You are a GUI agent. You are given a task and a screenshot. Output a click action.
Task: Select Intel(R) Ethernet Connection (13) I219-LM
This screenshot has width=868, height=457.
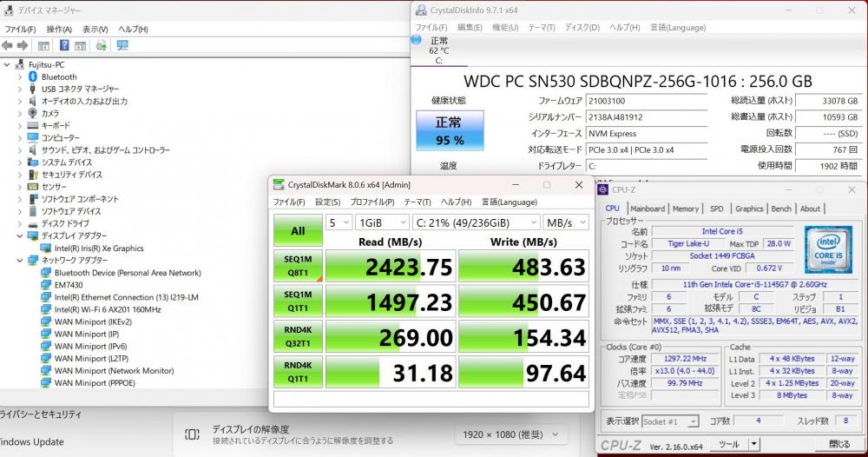click(126, 297)
